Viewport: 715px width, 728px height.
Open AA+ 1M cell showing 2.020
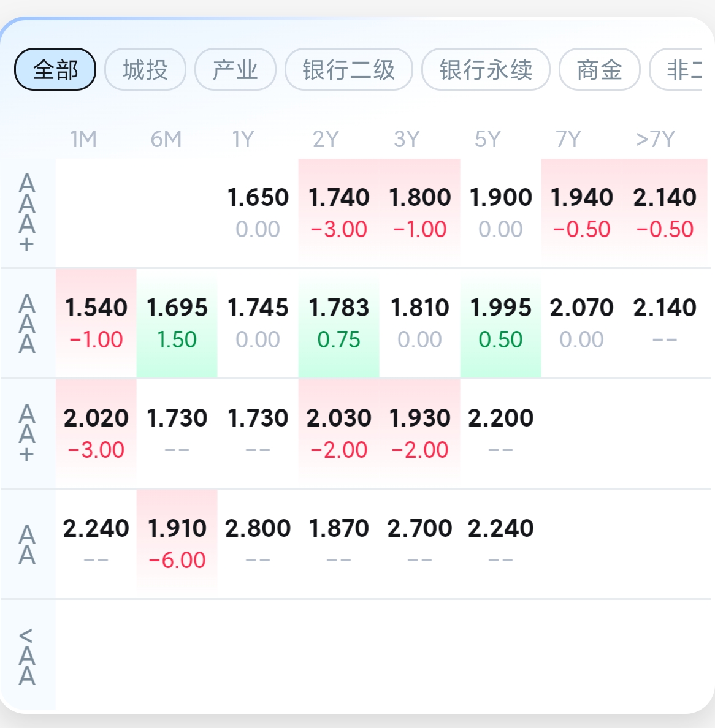click(x=96, y=433)
